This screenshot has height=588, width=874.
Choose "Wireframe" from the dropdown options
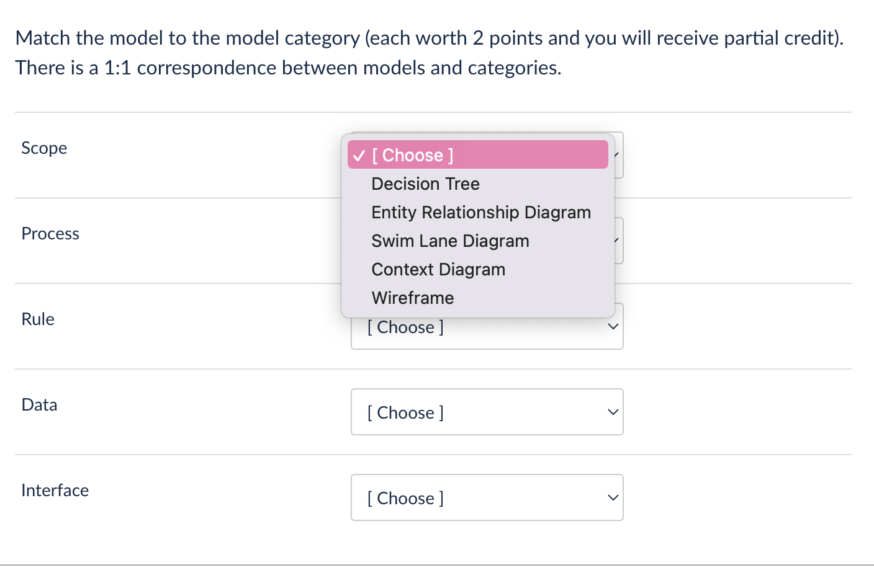click(x=412, y=298)
